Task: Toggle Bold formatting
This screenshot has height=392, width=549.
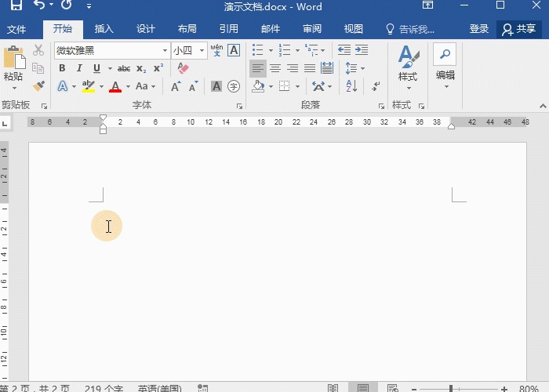Action: 62,68
